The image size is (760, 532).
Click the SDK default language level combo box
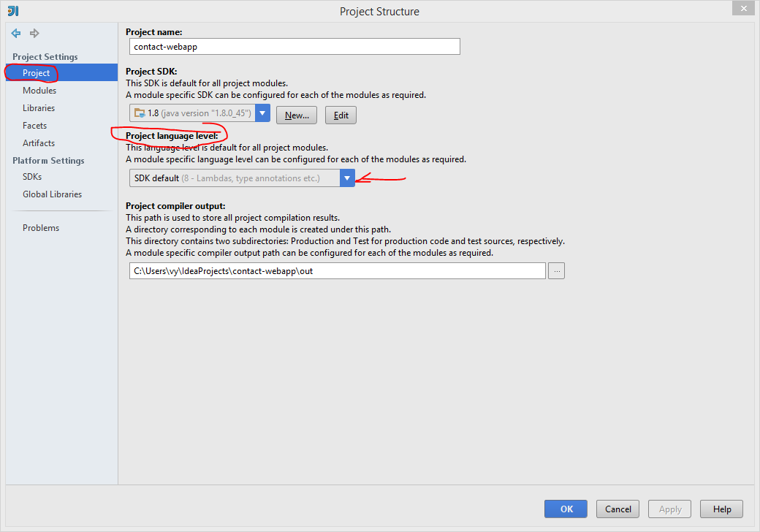242,178
